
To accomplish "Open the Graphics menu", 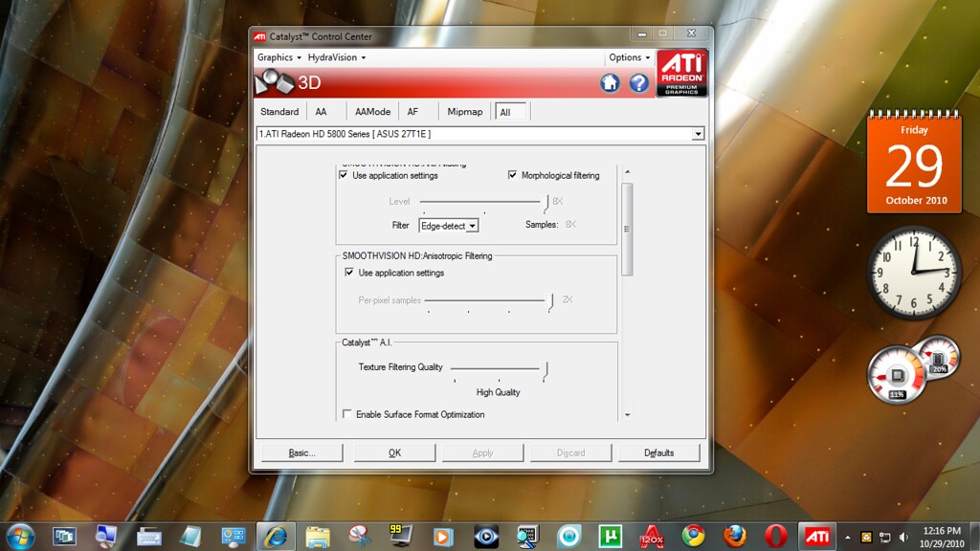I will pyautogui.click(x=278, y=56).
